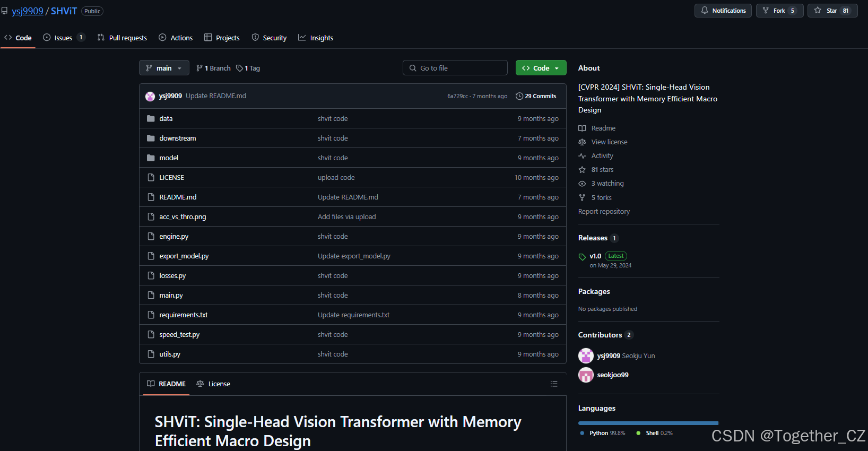Image resolution: width=868 pixels, height=451 pixels.
Task: Open v1.0 release link
Action: pos(595,256)
